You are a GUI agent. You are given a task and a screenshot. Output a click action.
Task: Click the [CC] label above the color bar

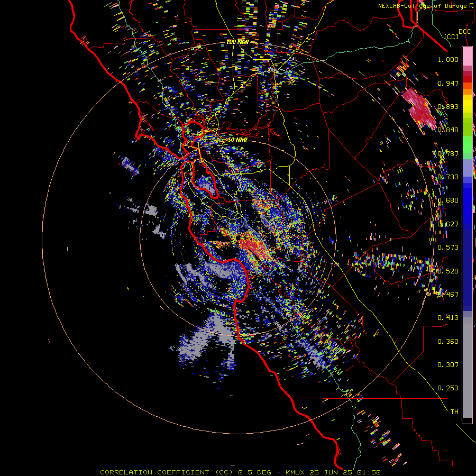pos(452,36)
